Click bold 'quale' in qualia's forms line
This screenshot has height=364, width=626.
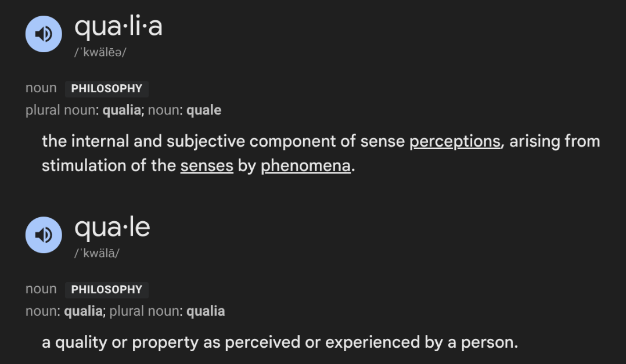(x=204, y=110)
